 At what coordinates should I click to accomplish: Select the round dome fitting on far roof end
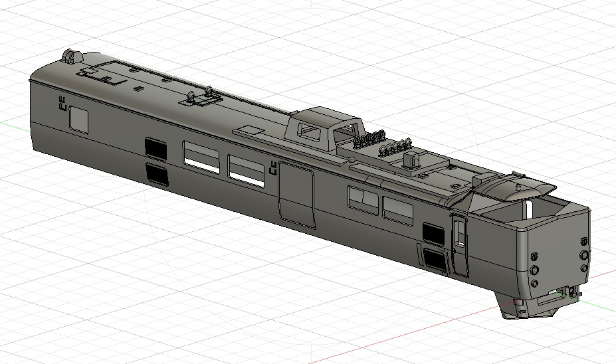[x=72, y=56]
